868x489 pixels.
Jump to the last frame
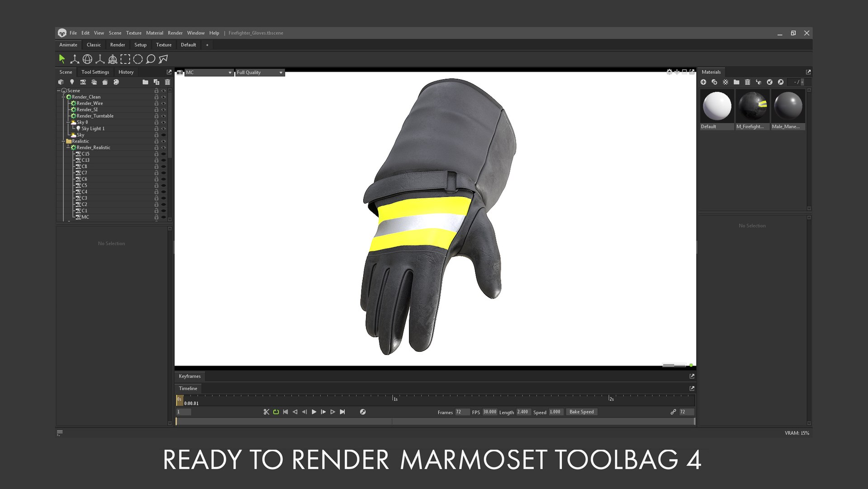pyautogui.click(x=342, y=412)
